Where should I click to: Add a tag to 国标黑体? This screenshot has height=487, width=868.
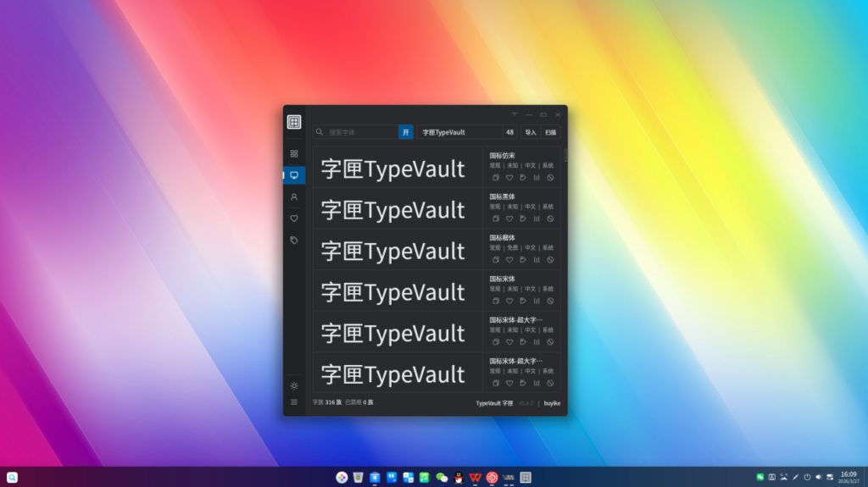tap(522, 219)
